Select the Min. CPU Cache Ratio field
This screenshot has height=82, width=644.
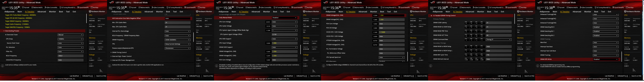[x=177, y=23]
